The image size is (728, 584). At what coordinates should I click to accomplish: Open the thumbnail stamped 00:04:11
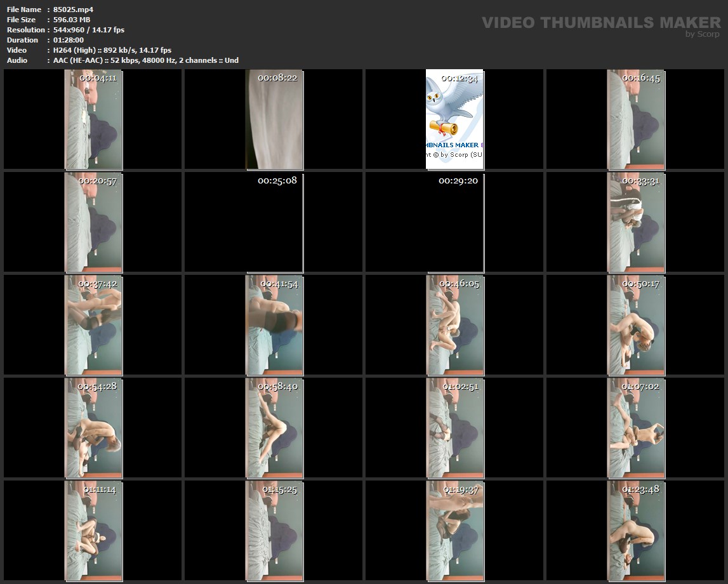[x=93, y=119]
